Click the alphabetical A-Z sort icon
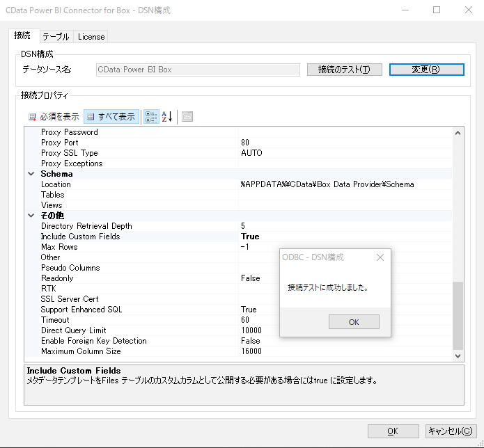Viewport: 484px width, 448px height. [167, 117]
